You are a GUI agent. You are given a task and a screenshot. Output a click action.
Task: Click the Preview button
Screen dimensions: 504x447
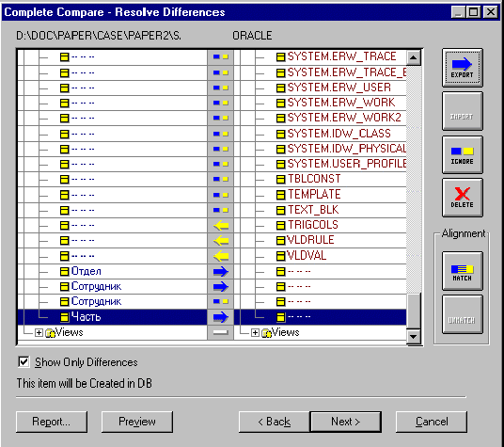137,422
